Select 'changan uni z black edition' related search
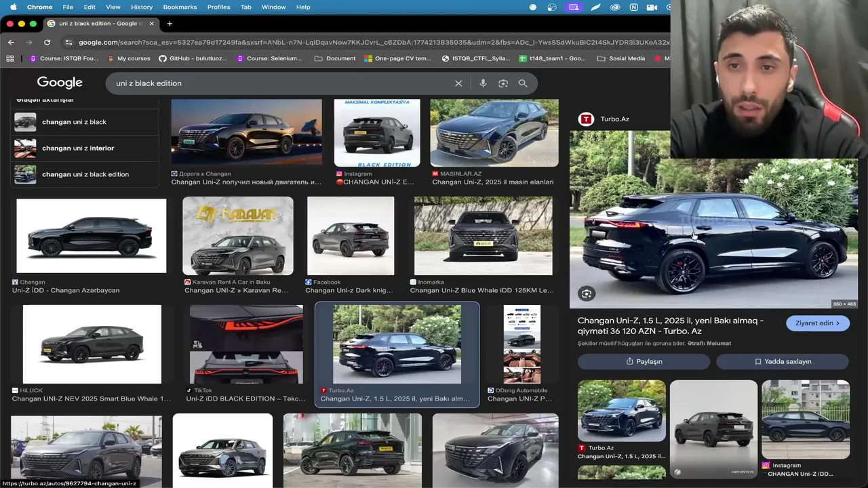This screenshot has height=488, width=868. click(x=85, y=174)
